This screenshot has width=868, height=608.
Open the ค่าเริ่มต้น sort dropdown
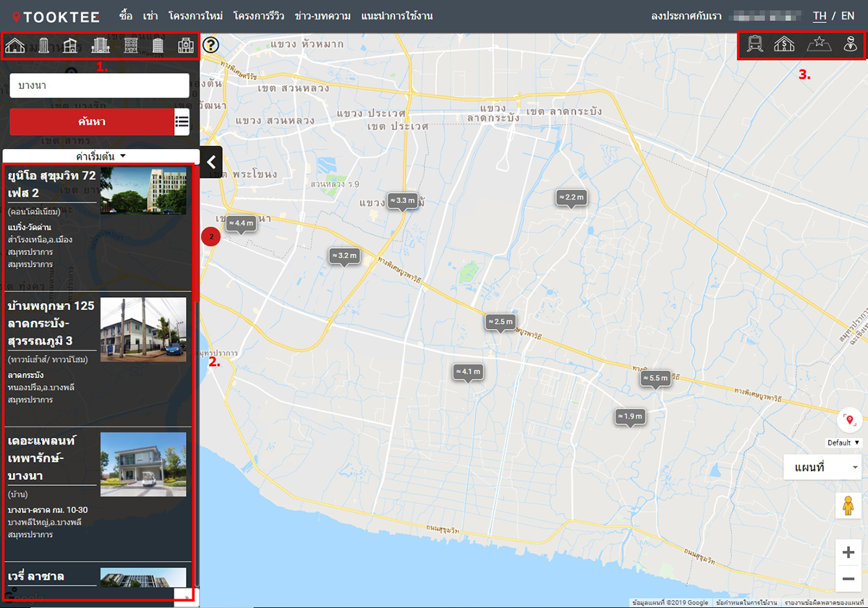(x=101, y=156)
